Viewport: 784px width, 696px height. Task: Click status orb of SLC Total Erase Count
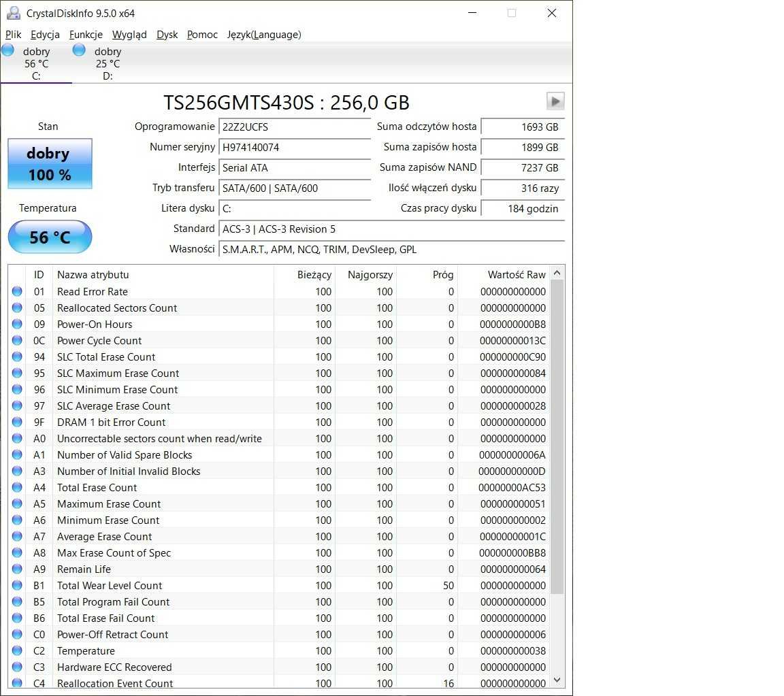(17, 357)
